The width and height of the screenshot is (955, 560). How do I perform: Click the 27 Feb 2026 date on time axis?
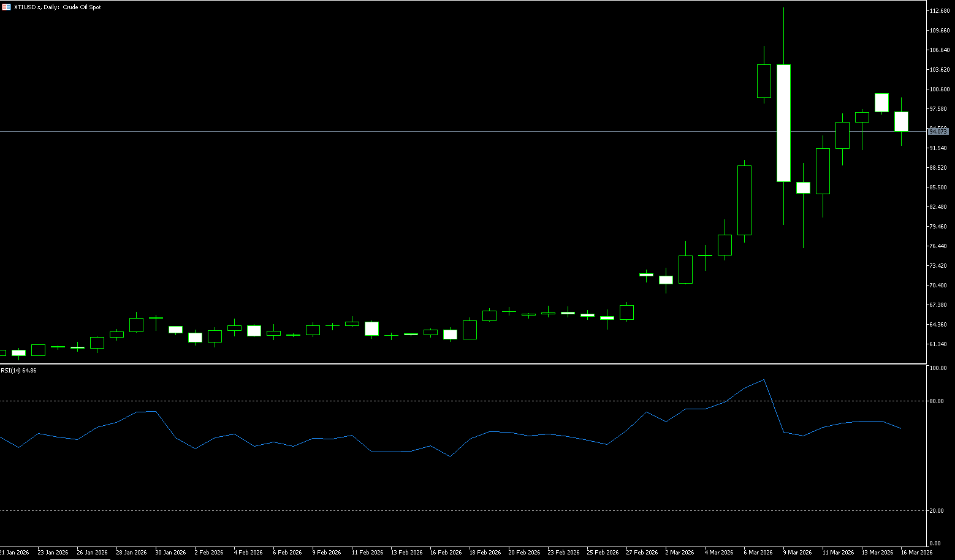point(642,553)
